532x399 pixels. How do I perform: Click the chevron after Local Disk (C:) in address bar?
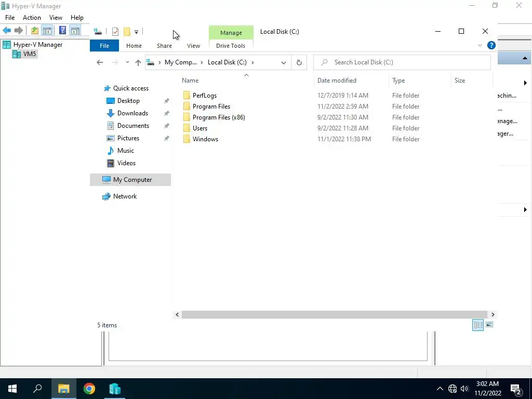[x=252, y=62]
